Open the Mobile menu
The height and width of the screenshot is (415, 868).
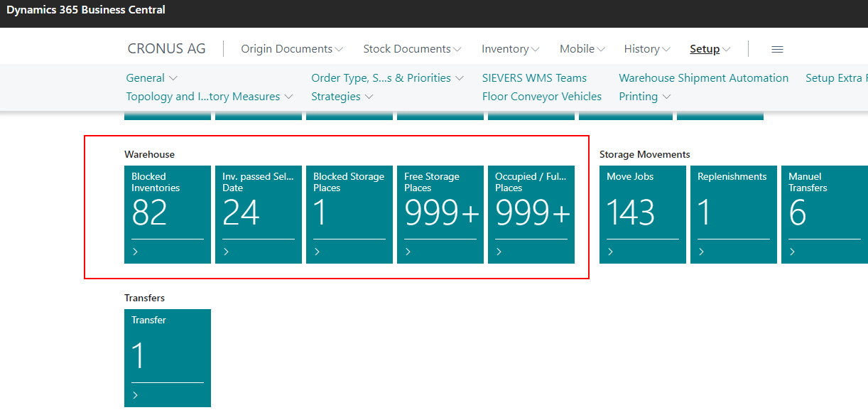point(582,49)
